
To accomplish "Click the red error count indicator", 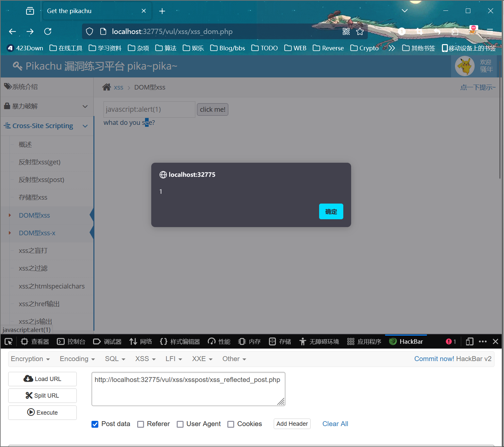I will tap(451, 341).
